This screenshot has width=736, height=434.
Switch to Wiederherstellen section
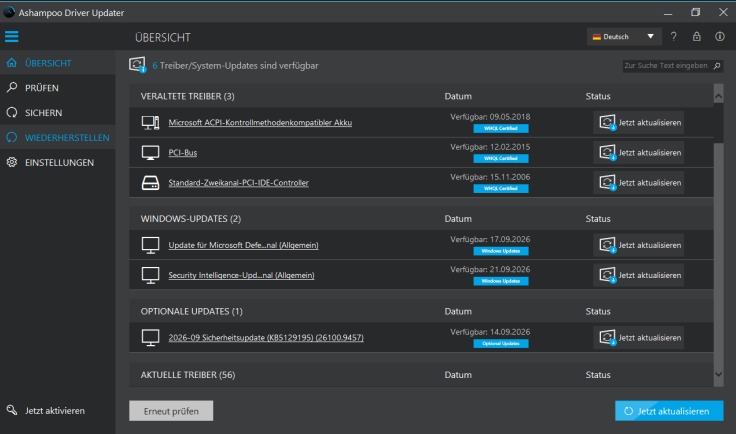(x=57, y=137)
